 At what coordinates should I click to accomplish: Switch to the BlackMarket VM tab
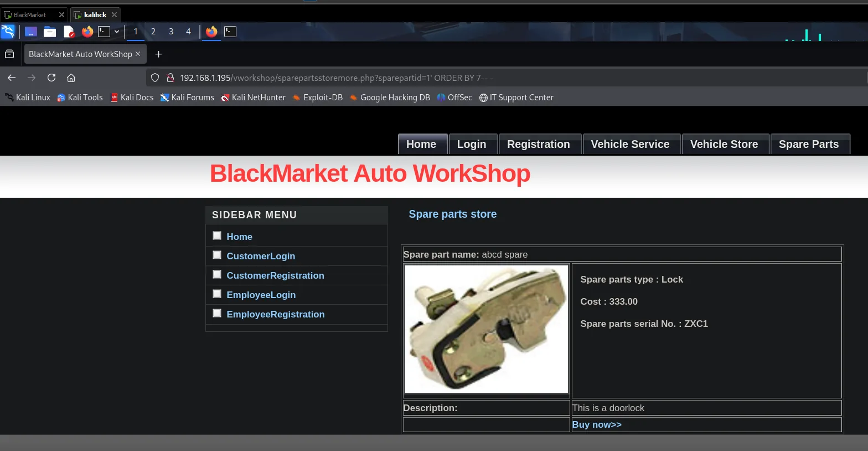(30, 15)
